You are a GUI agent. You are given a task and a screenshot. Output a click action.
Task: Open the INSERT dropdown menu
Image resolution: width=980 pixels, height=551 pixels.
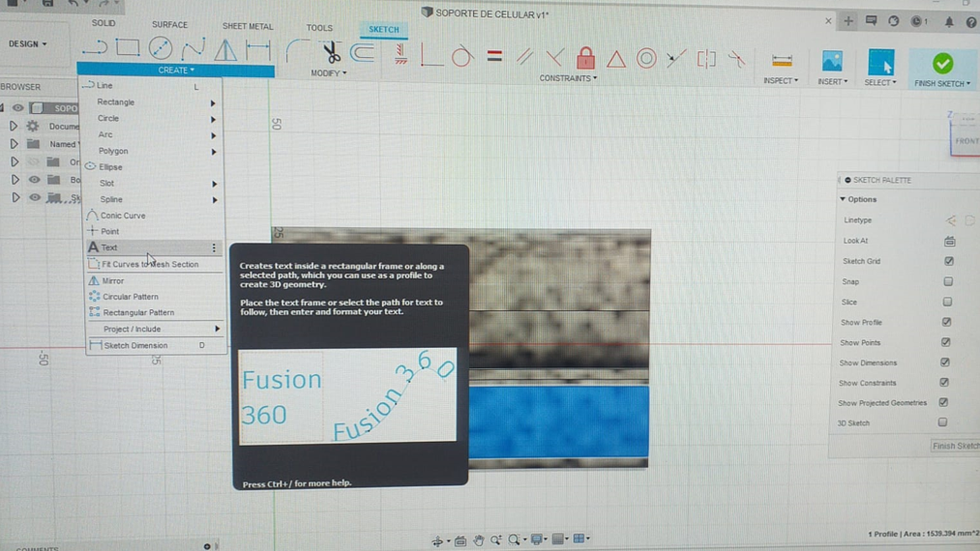point(833,81)
